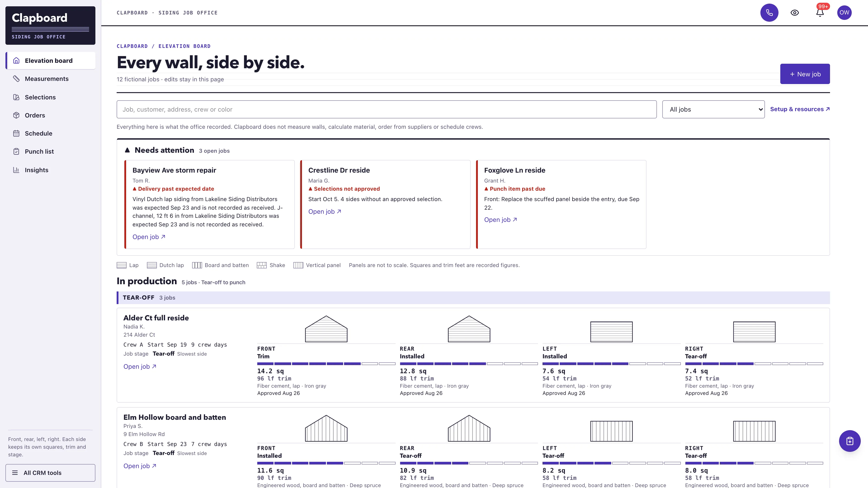Click the Board and batten legend icon
Screen dimensions: 868x488
tap(197, 265)
